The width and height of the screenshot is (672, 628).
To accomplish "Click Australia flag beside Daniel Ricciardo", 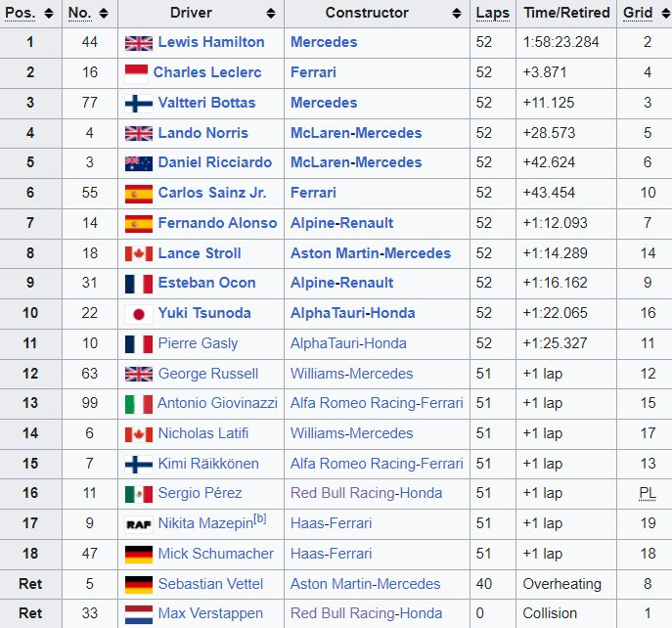I will [x=139, y=163].
